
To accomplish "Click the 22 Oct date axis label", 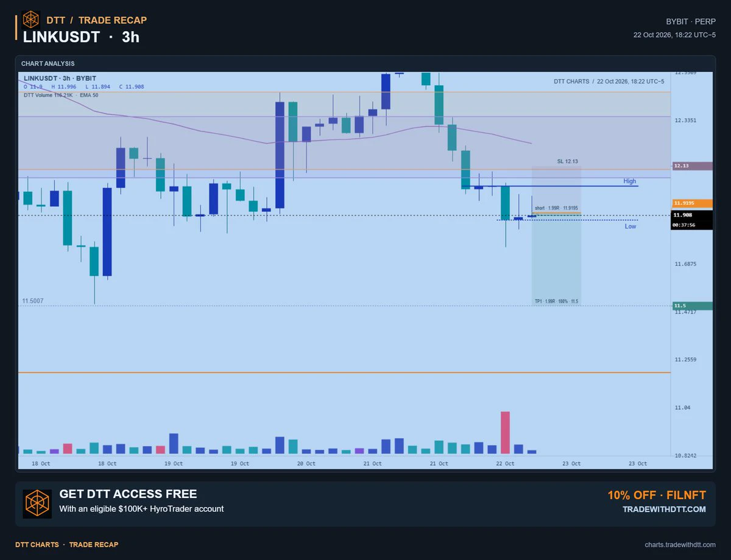I will point(505,463).
